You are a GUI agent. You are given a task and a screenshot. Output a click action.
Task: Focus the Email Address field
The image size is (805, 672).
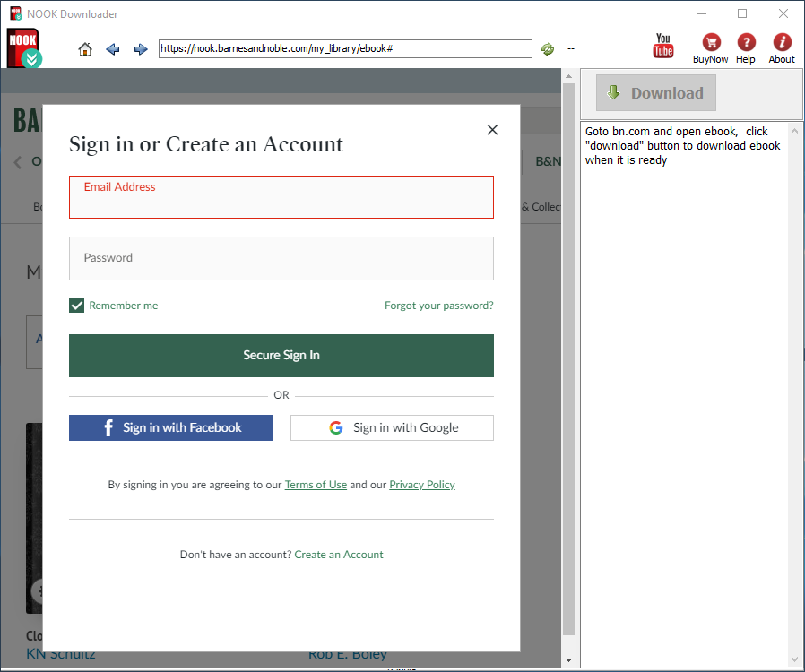pyautogui.click(x=281, y=197)
